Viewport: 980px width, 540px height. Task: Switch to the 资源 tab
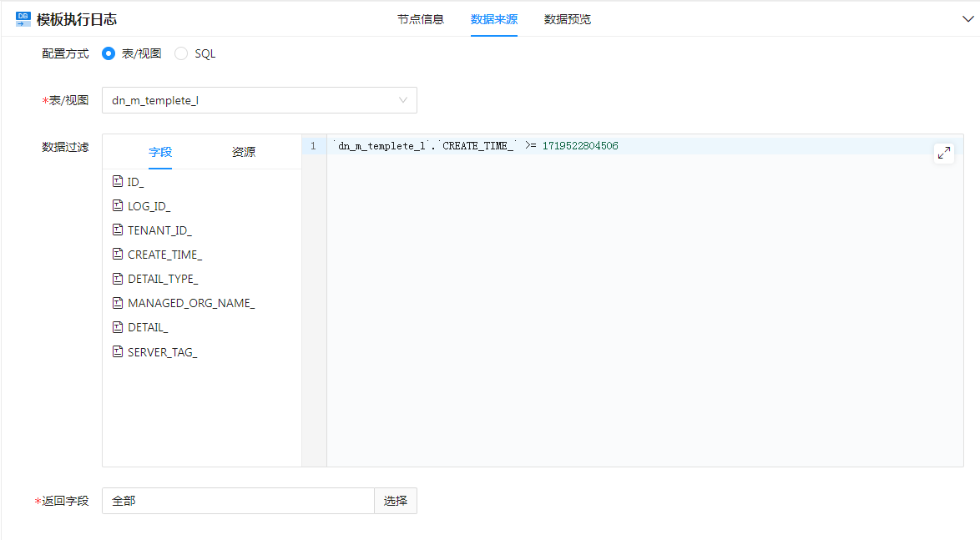click(244, 152)
